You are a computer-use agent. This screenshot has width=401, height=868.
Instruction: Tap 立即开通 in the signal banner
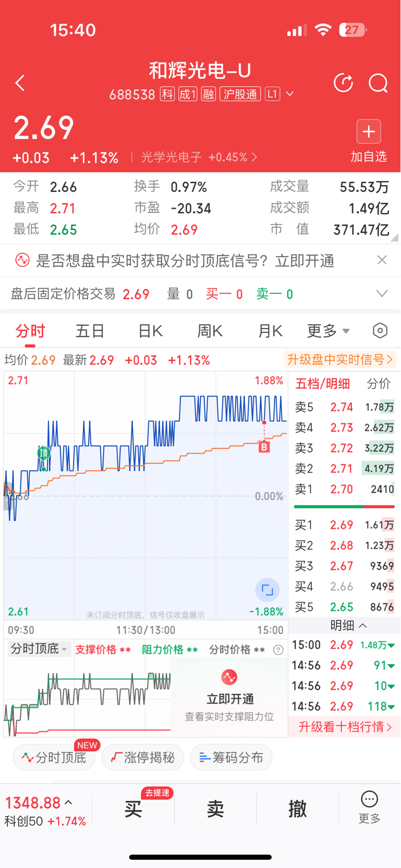coord(305,261)
